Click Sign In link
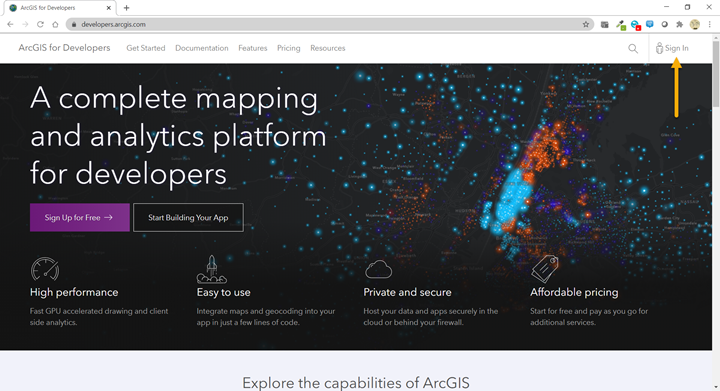The width and height of the screenshot is (720, 391). (x=672, y=48)
